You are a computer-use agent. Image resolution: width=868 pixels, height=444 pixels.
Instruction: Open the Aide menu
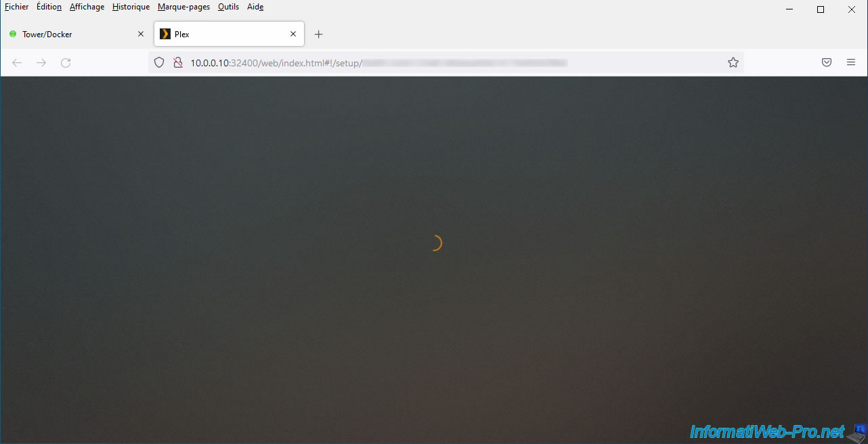point(255,7)
